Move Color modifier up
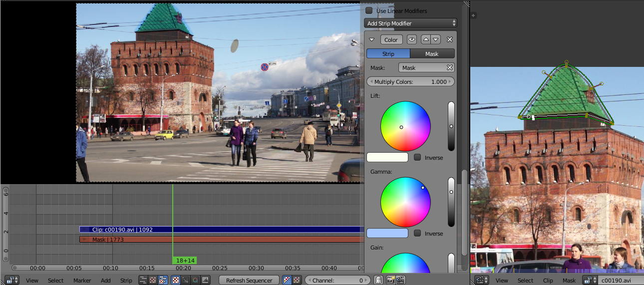644x285 pixels. 426,39
